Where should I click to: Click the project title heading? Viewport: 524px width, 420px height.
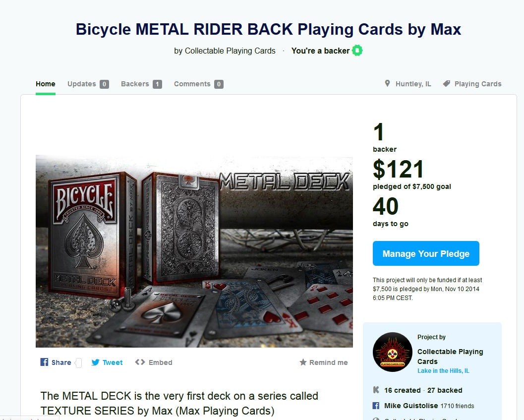[268, 29]
